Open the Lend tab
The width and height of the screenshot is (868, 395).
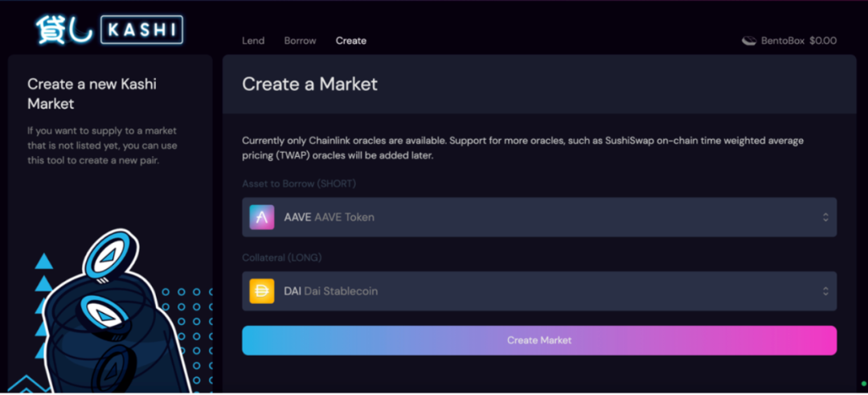(253, 41)
